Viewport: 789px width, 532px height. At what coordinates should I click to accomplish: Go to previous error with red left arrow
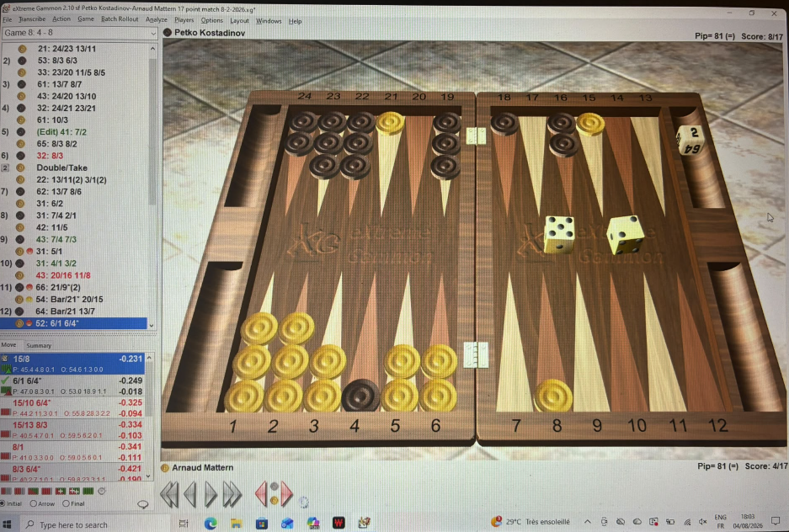tap(262, 494)
